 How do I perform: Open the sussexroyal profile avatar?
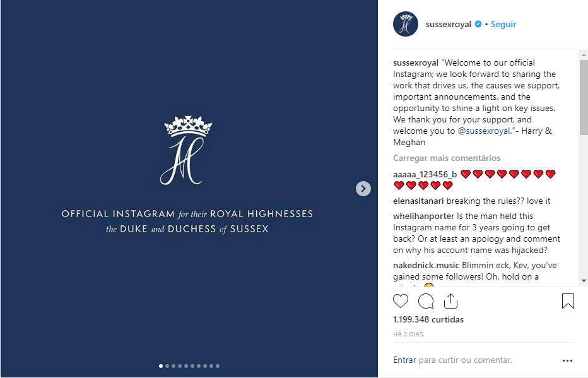pos(406,25)
